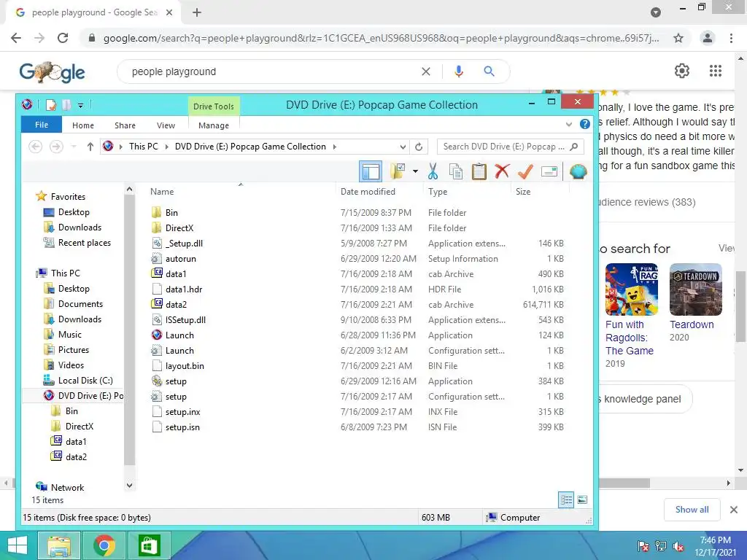Click the Paste clipboard icon
Image resolution: width=747 pixels, height=560 pixels.
coord(479,171)
